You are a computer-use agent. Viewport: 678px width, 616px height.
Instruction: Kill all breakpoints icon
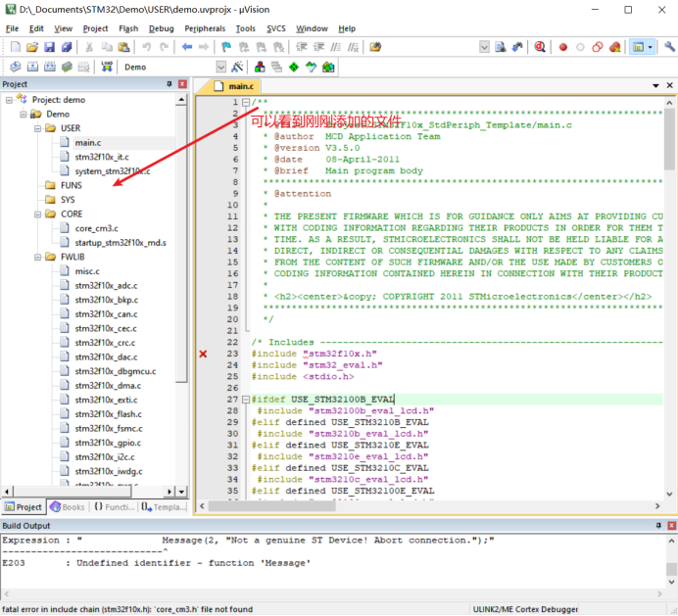tap(615, 47)
